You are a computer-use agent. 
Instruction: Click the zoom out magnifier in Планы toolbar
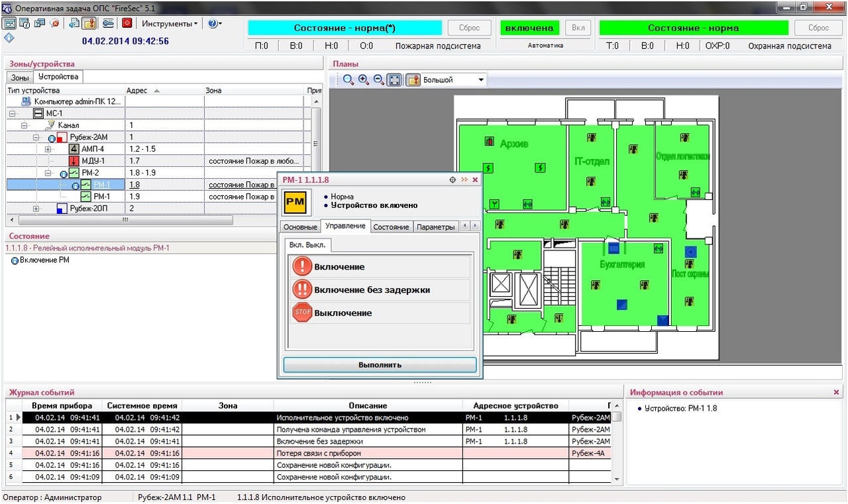[379, 80]
